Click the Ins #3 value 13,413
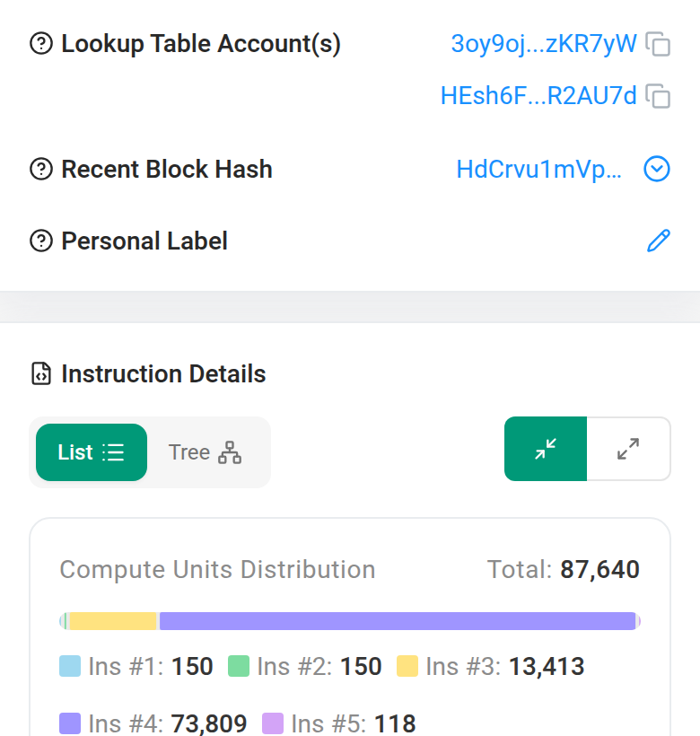Viewport: 700px width, 736px height. (547, 666)
